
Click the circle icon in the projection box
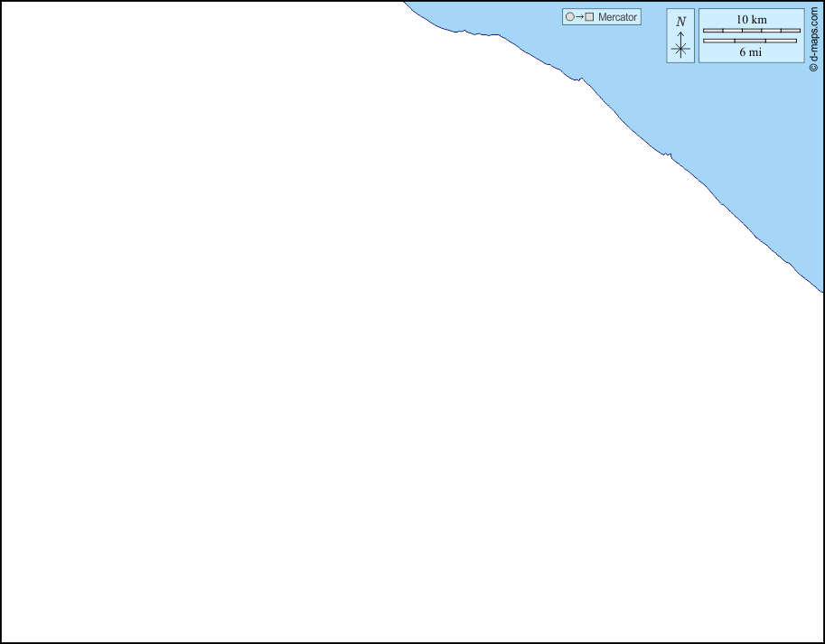[569, 17]
